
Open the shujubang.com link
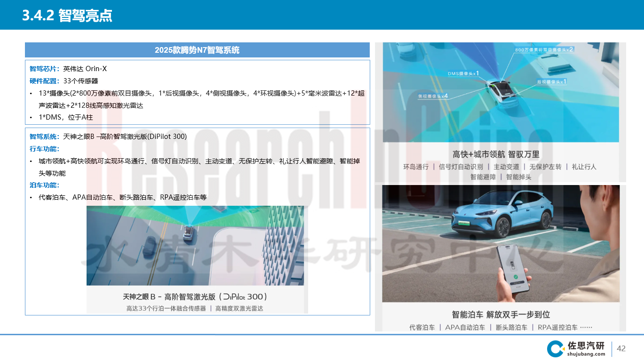[586, 354]
